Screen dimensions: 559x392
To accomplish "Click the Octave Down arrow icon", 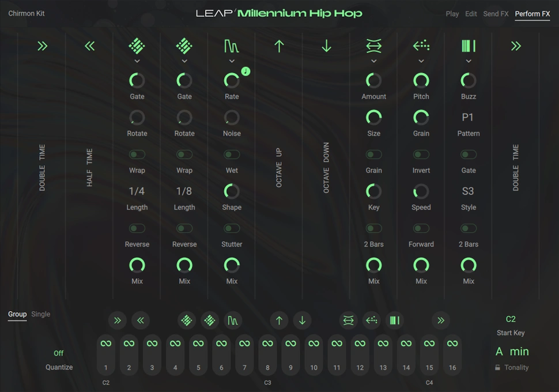I will [326, 46].
